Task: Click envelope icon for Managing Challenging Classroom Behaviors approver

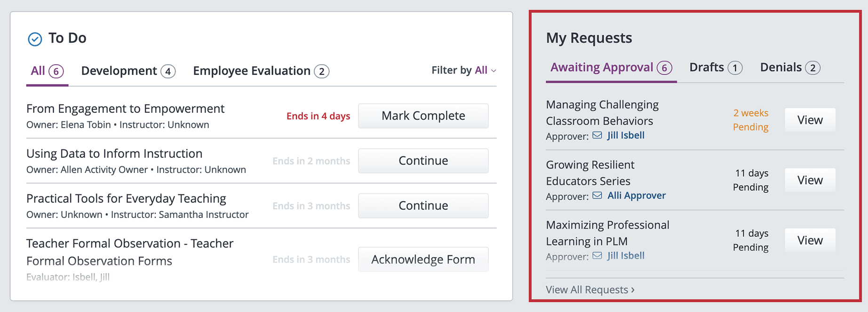Action: [x=597, y=135]
